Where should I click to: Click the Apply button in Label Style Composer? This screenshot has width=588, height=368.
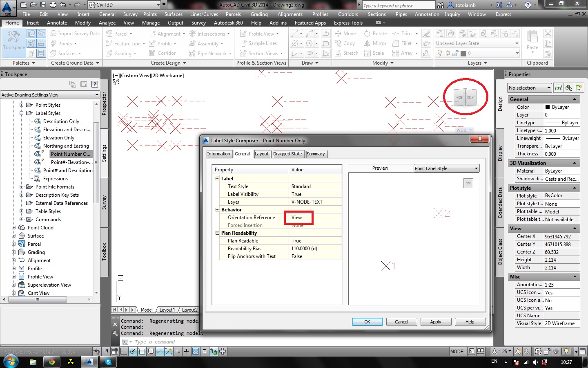click(x=436, y=322)
